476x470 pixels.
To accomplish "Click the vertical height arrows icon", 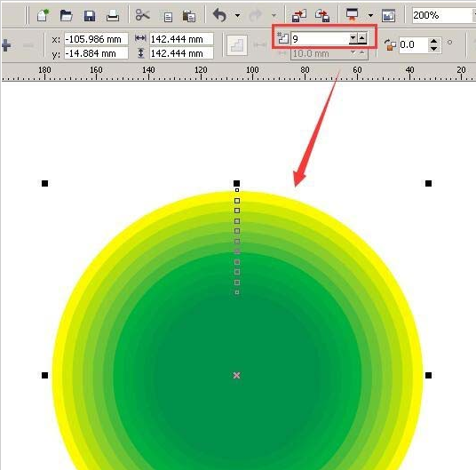I will pyautogui.click(x=140, y=53).
